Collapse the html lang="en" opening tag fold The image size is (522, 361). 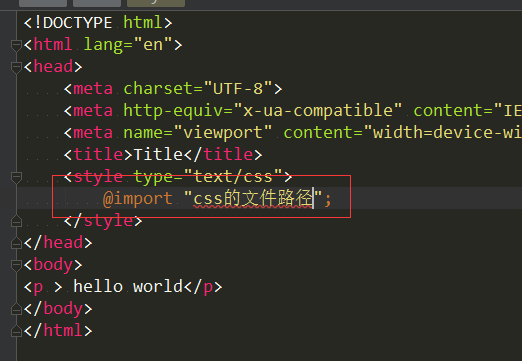tap(16, 45)
